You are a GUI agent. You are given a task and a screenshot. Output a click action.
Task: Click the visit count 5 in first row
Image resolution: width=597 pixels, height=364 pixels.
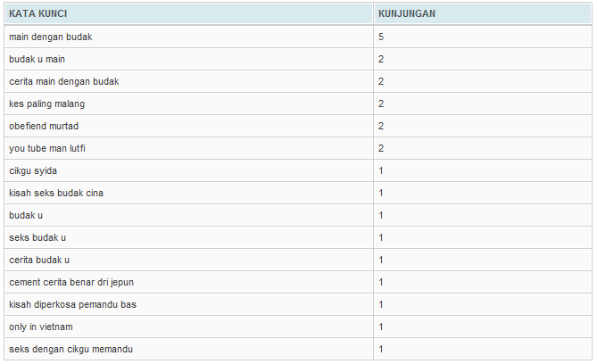[x=381, y=37]
